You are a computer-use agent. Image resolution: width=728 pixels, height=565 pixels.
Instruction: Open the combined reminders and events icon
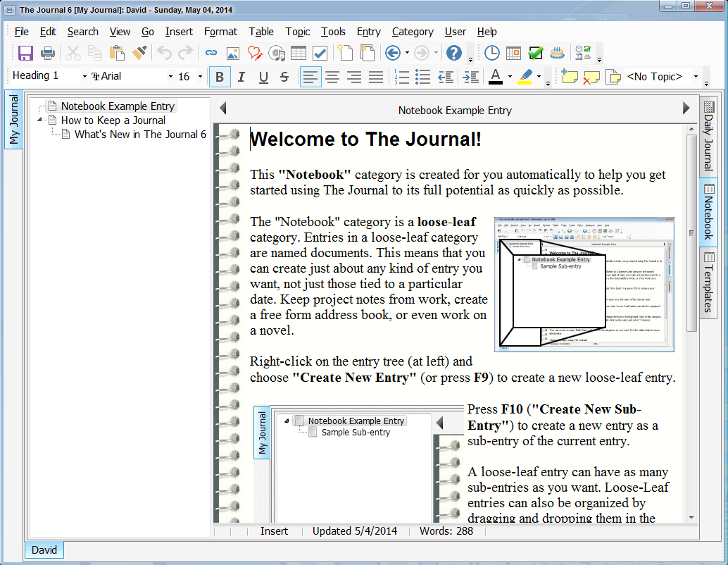coord(583,53)
